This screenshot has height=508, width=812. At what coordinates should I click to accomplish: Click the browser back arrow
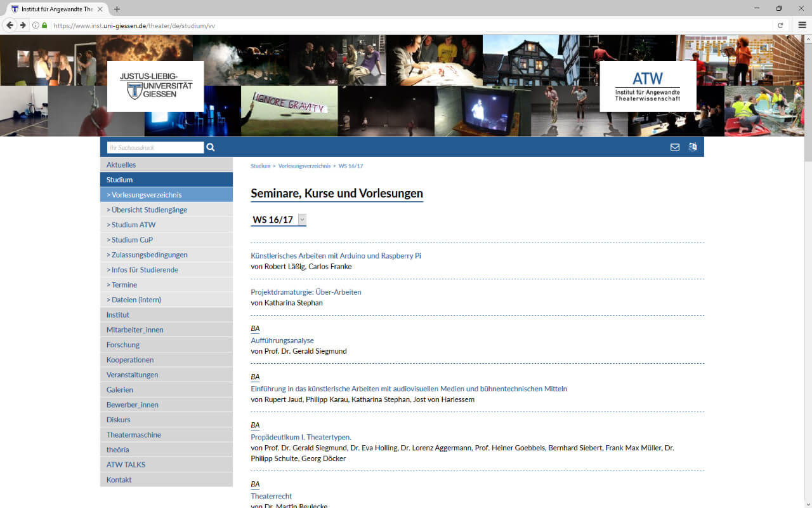[10, 25]
